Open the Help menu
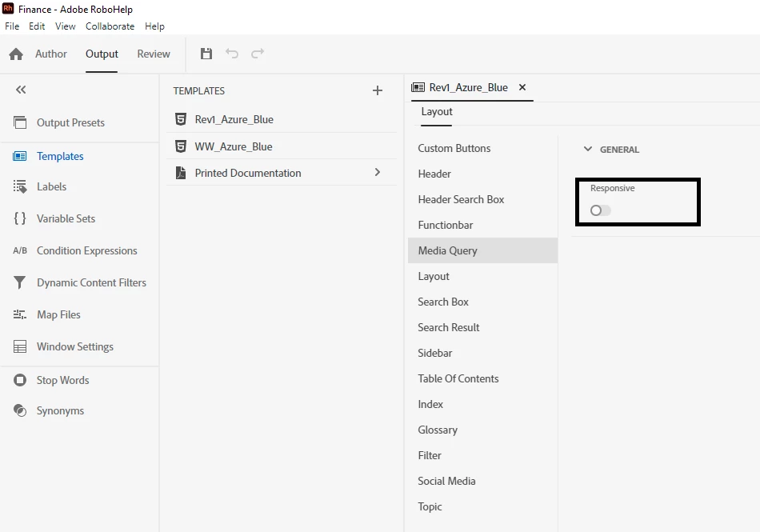 (x=154, y=26)
